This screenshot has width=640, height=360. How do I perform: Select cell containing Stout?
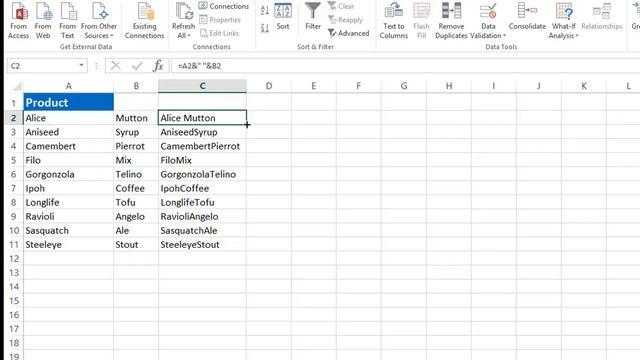(136, 245)
